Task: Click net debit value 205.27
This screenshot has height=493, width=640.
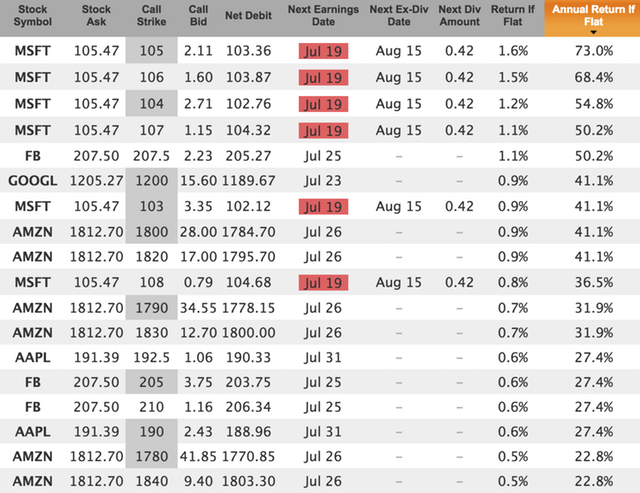Action: (x=249, y=156)
